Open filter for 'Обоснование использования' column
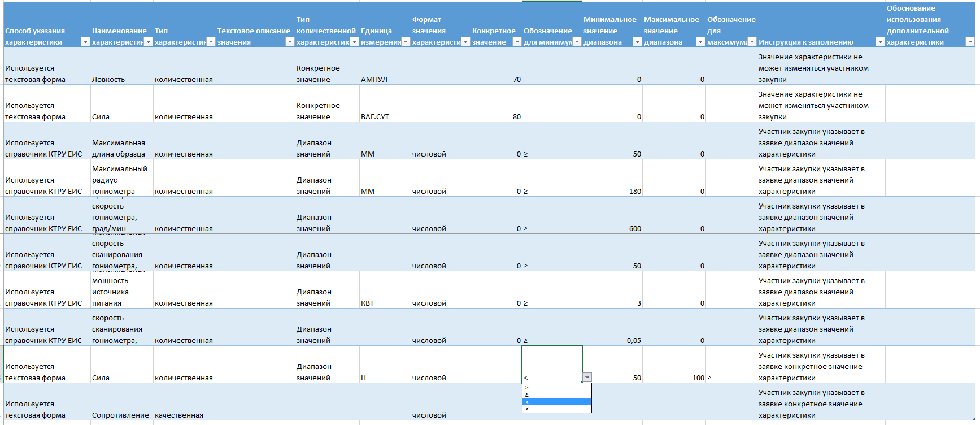 click(x=970, y=42)
